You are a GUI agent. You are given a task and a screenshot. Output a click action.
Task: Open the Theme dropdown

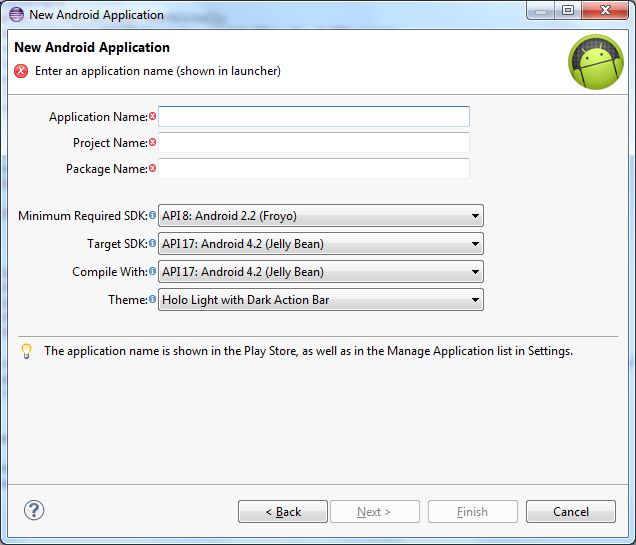[x=321, y=300]
